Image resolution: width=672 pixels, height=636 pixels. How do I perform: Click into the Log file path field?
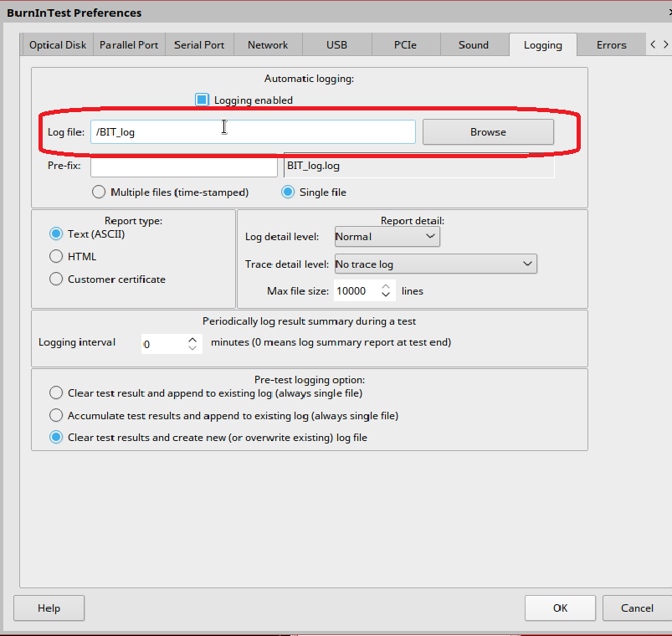(253, 132)
